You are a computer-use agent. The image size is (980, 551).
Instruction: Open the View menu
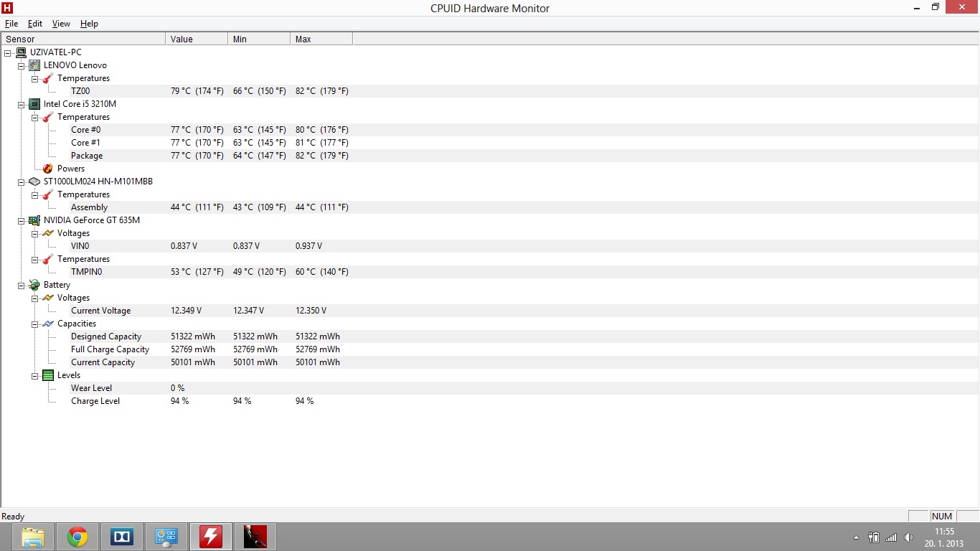[61, 24]
